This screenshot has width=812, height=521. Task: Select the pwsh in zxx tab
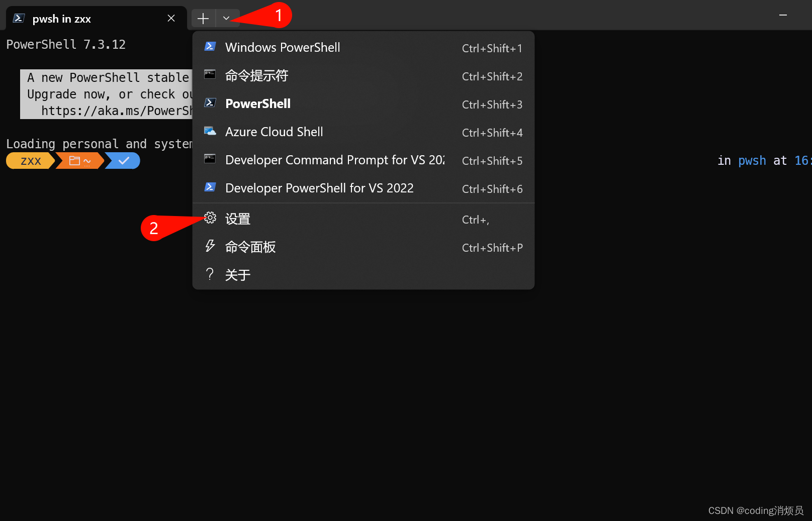[96, 19]
